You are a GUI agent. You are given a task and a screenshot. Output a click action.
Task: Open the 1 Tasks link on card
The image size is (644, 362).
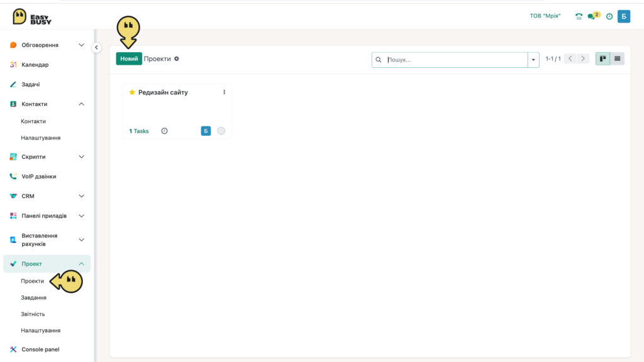click(139, 131)
